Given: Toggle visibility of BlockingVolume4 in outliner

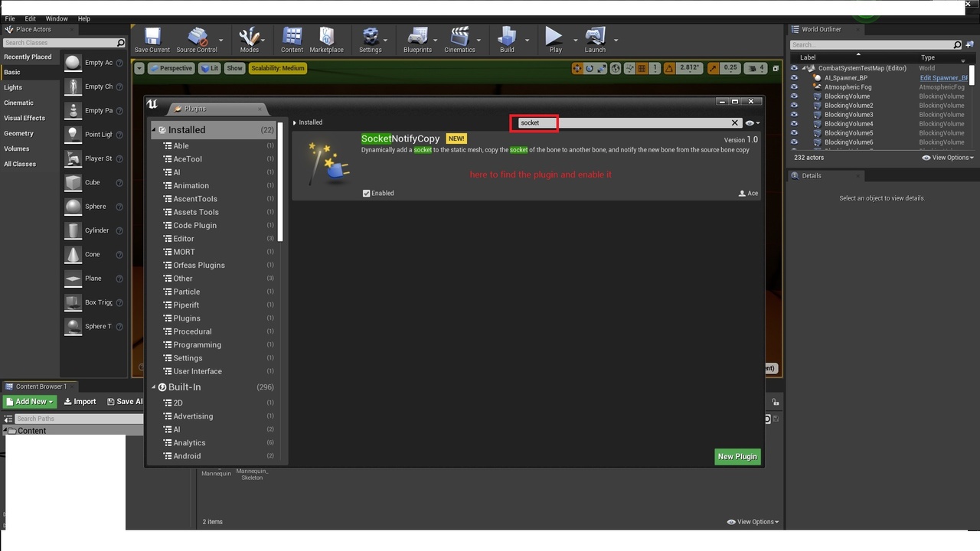Looking at the screenshot, I should 794,124.
